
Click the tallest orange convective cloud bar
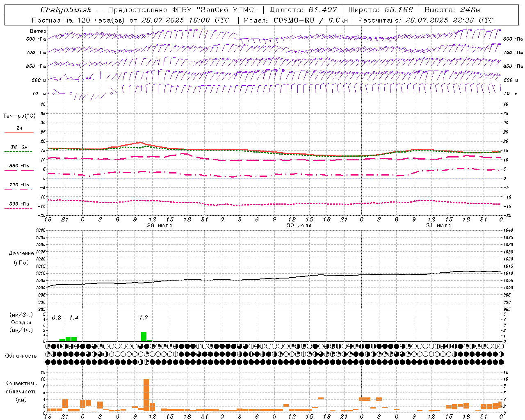(146, 395)
